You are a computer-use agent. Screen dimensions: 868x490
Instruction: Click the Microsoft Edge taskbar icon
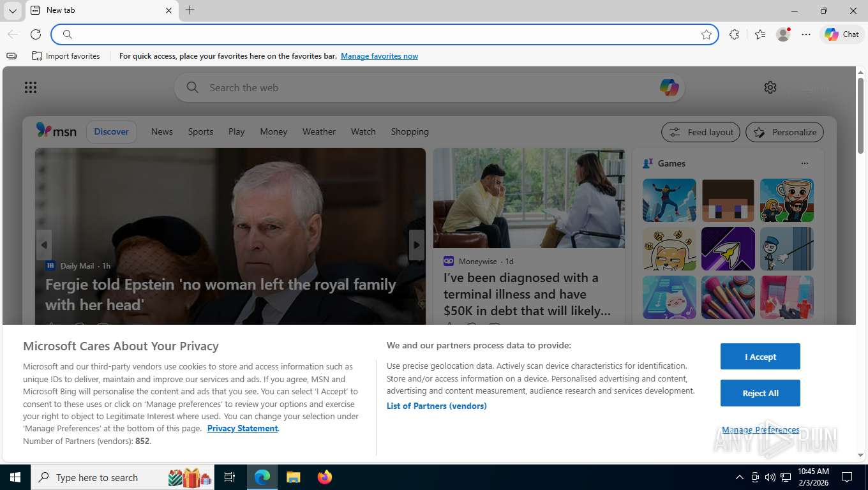262,477
